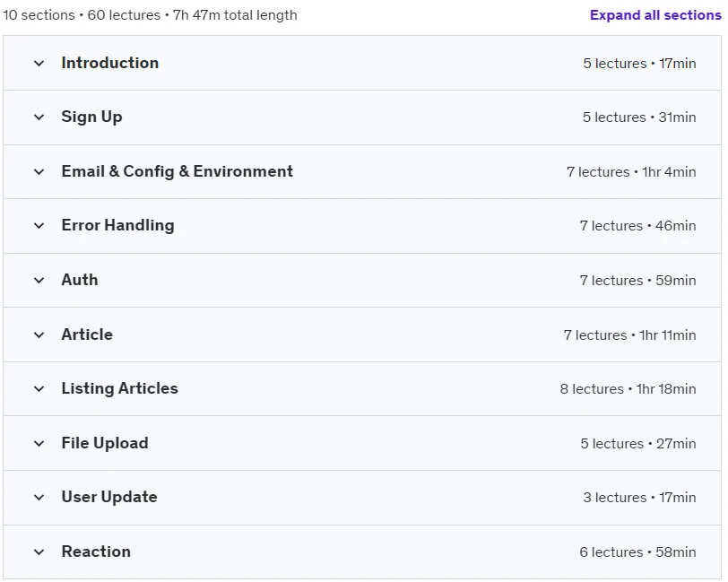728x582 pixels.
Task: Click chevron beside Email & Config & Environment
Action: click(x=39, y=171)
